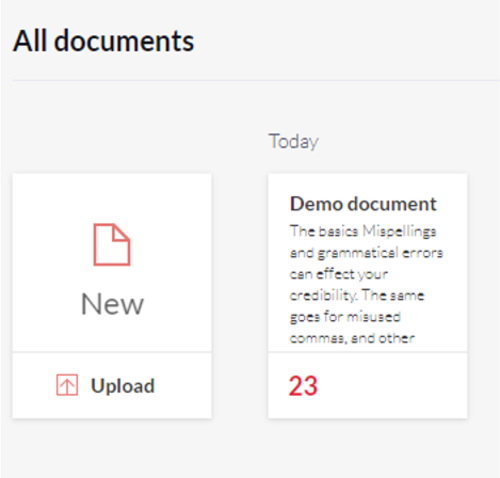Click the Demo document preview text
Viewport: 500px width, 478px height.
coord(366,285)
